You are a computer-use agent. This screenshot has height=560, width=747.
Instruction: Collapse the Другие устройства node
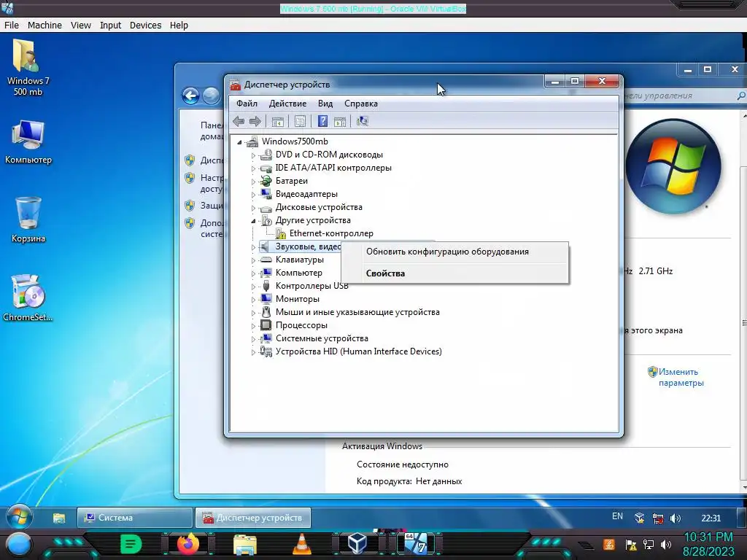point(253,220)
